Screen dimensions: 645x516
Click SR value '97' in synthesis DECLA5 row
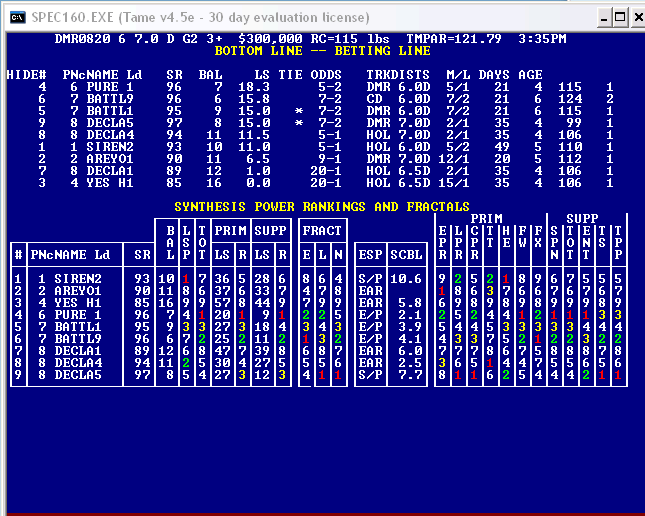click(x=142, y=374)
